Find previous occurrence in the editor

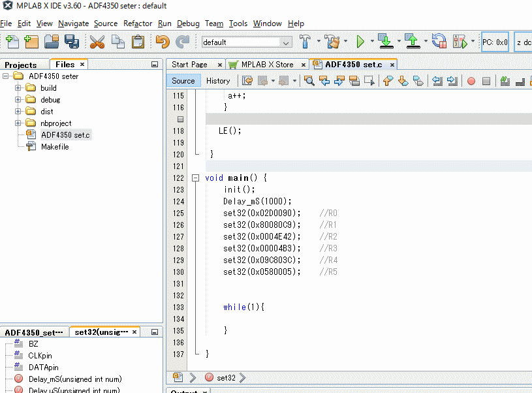coord(324,81)
